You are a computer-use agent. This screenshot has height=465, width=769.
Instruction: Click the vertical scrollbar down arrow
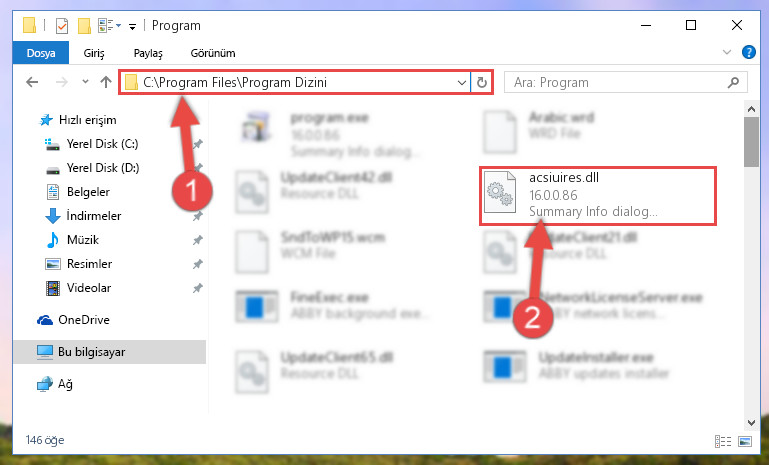click(751, 422)
